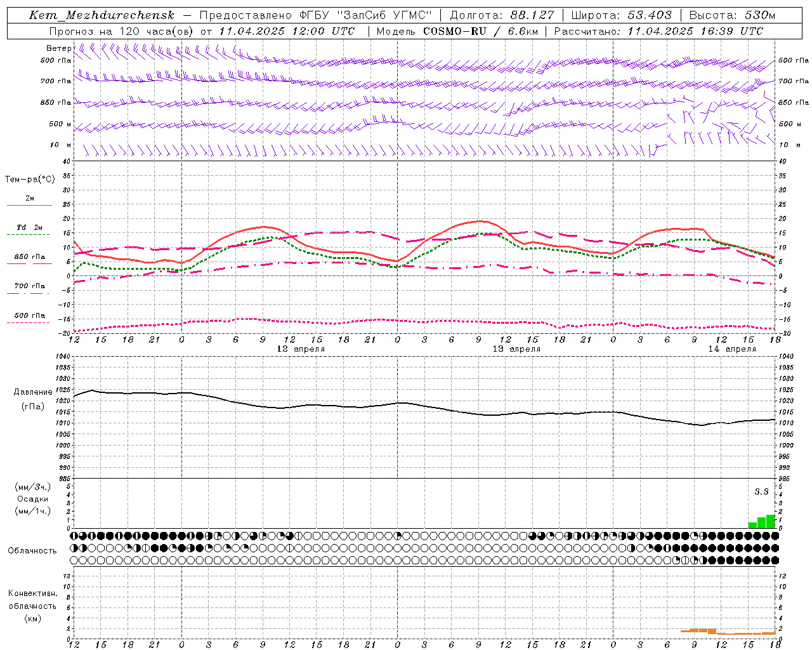Screen dimensions: 812x650
Task: Click the Широта: 53.403 latitude value
Action: (x=621, y=15)
